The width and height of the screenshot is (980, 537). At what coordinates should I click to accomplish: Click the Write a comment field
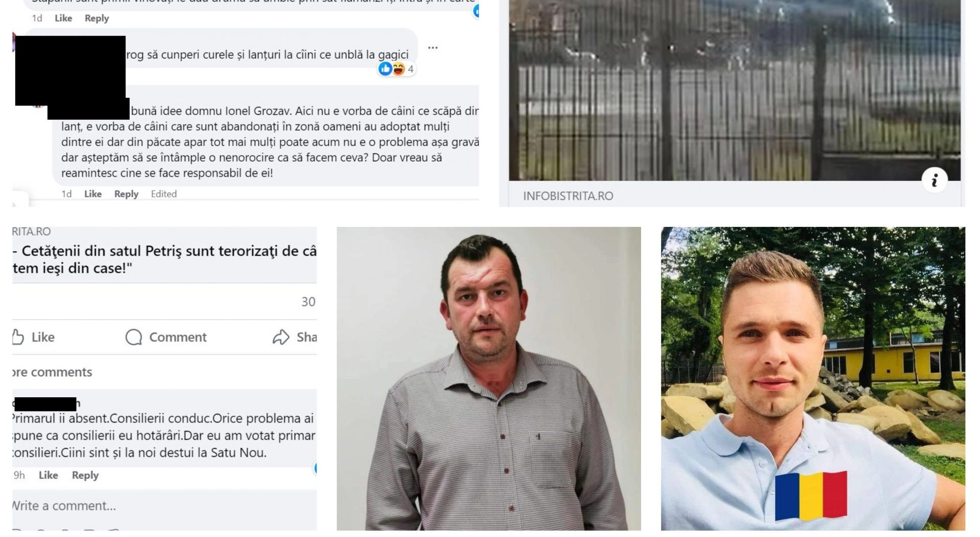click(164, 506)
